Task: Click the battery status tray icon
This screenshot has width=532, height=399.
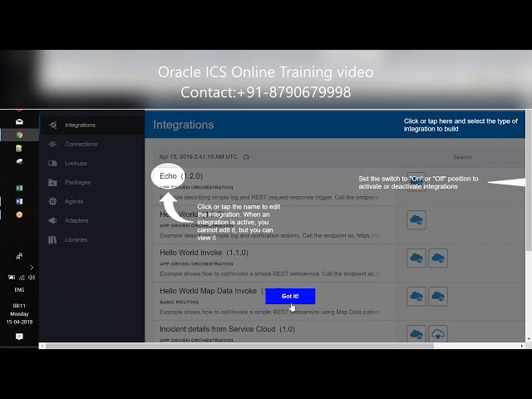Action: pyautogui.click(x=12, y=278)
